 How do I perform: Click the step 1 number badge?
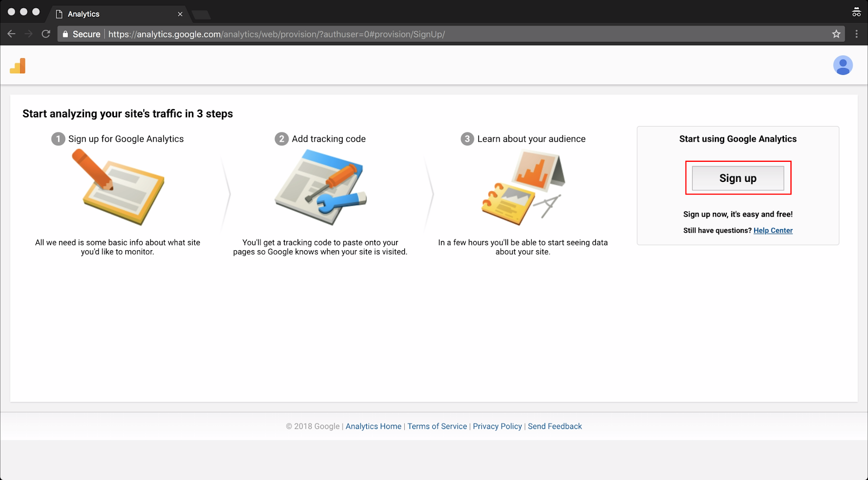click(58, 139)
